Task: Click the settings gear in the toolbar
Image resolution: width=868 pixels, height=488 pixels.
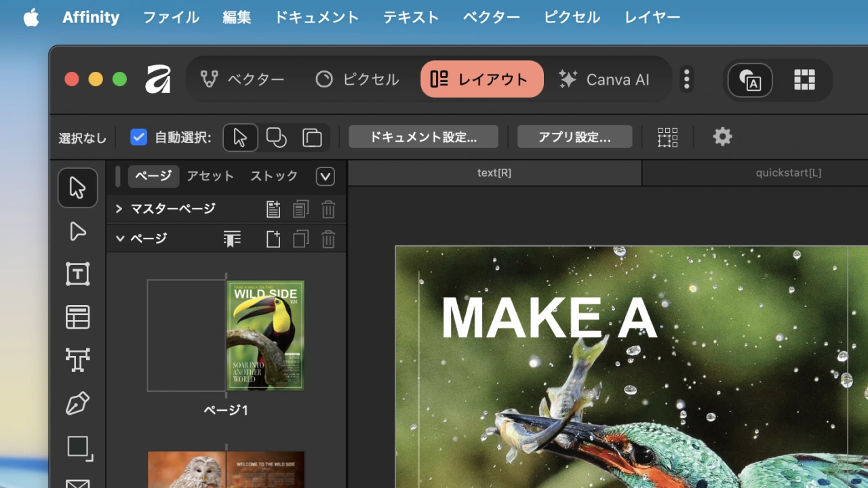Action: point(722,136)
